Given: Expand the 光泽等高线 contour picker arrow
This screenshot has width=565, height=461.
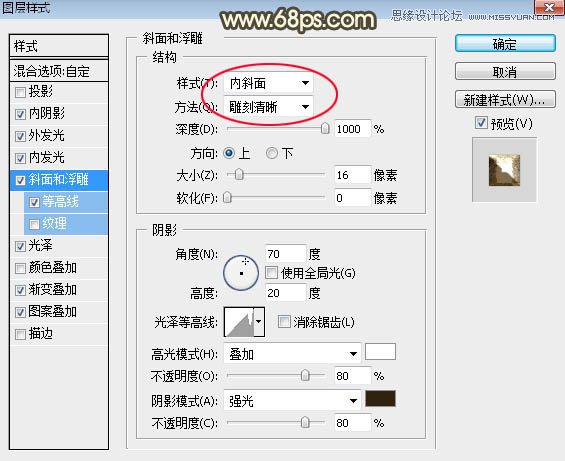Looking at the screenshot, I should tap(259, 322).
